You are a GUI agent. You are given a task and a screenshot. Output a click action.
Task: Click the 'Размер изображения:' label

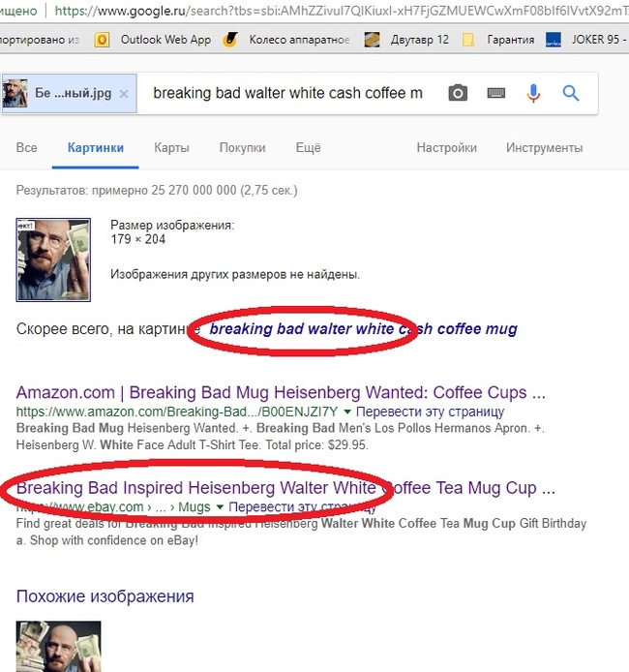pos(172,225)
